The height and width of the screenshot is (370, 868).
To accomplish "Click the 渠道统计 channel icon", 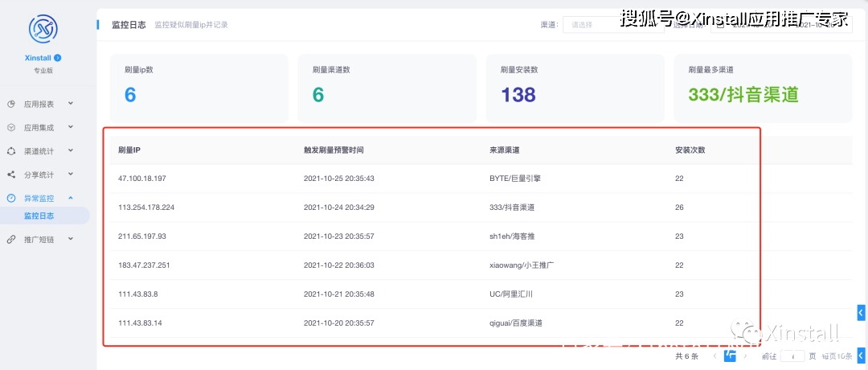I will [x=11, y=151].
